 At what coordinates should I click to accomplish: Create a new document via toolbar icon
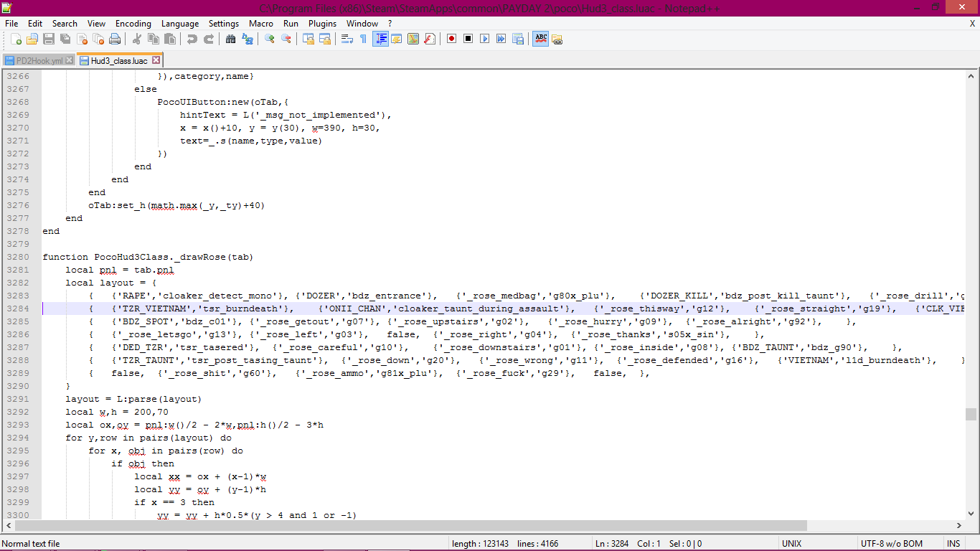pos(16,39)
